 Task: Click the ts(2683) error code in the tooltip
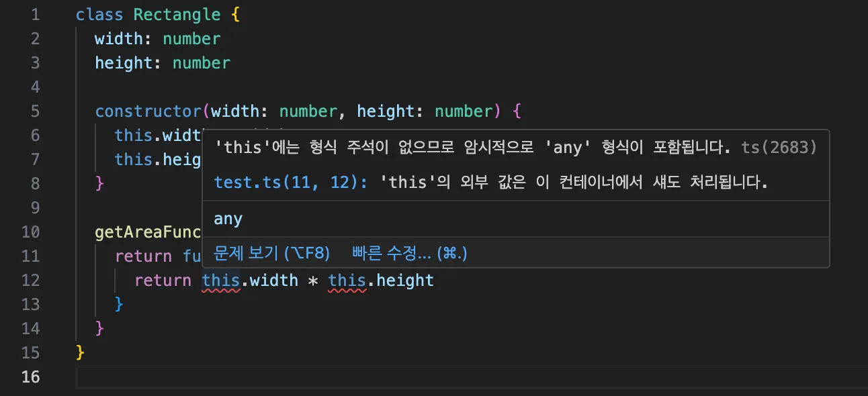click(x=778, y=147)
